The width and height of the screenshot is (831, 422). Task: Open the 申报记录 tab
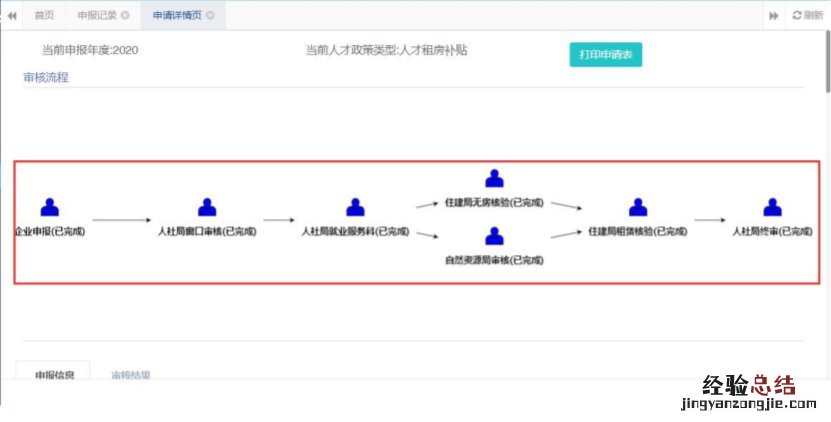[96, 16]
